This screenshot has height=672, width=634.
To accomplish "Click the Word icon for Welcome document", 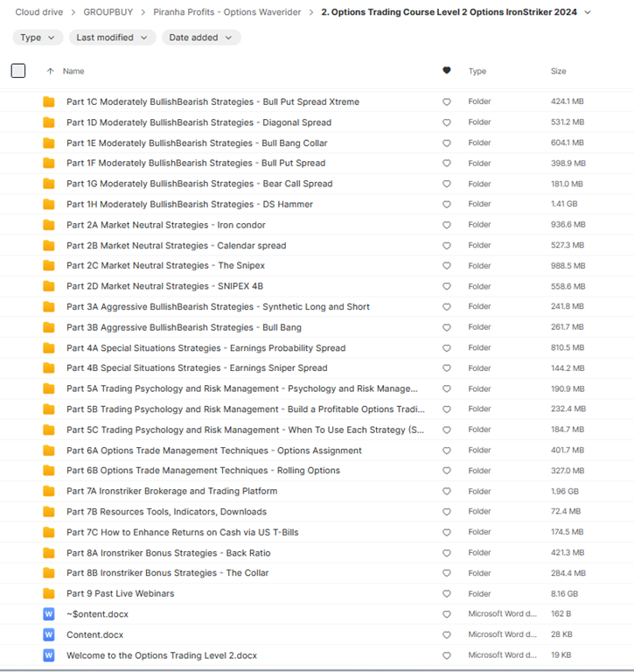I will [x=49, y=655].
